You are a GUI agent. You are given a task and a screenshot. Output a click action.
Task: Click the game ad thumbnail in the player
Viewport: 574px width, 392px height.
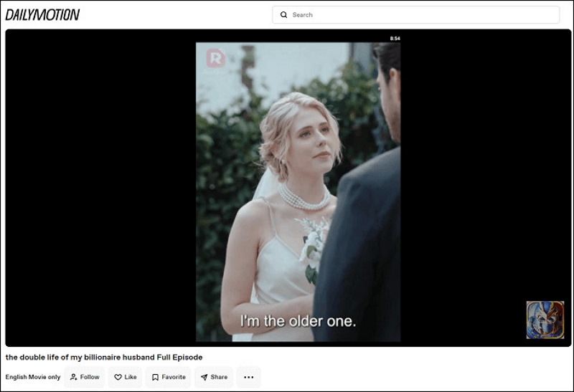[545, 320]
